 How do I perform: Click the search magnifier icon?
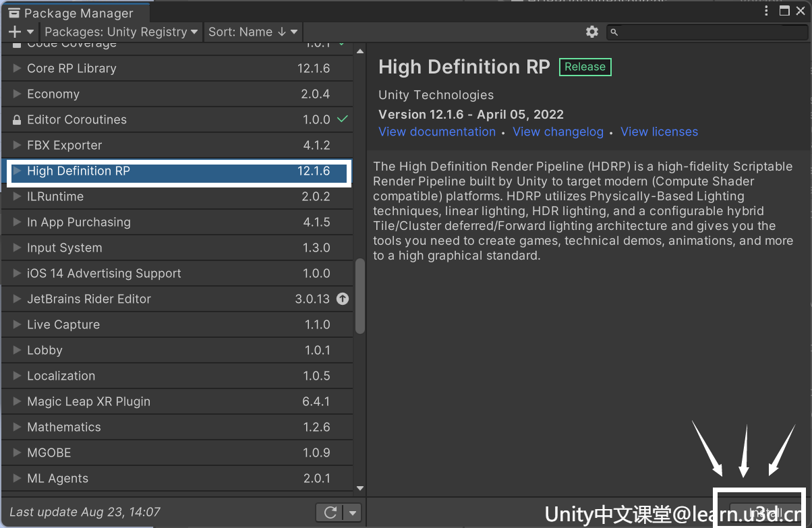coord(614,32)
